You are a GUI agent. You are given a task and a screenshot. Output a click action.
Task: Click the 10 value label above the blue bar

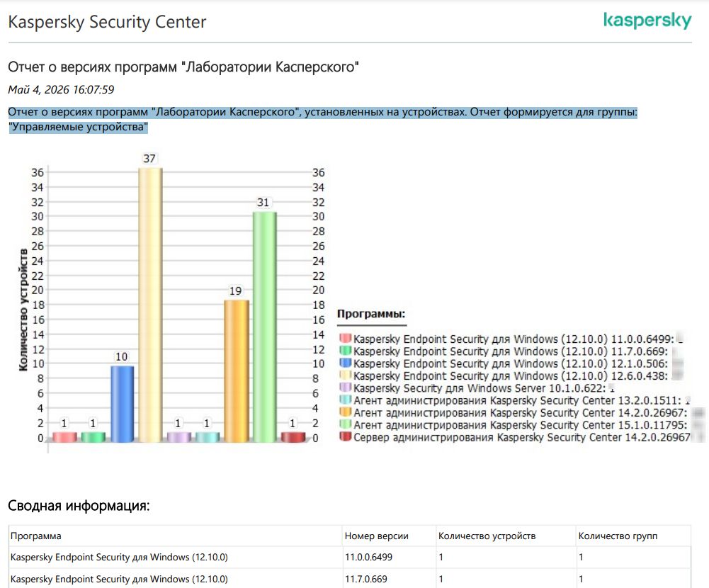[121, 357]
